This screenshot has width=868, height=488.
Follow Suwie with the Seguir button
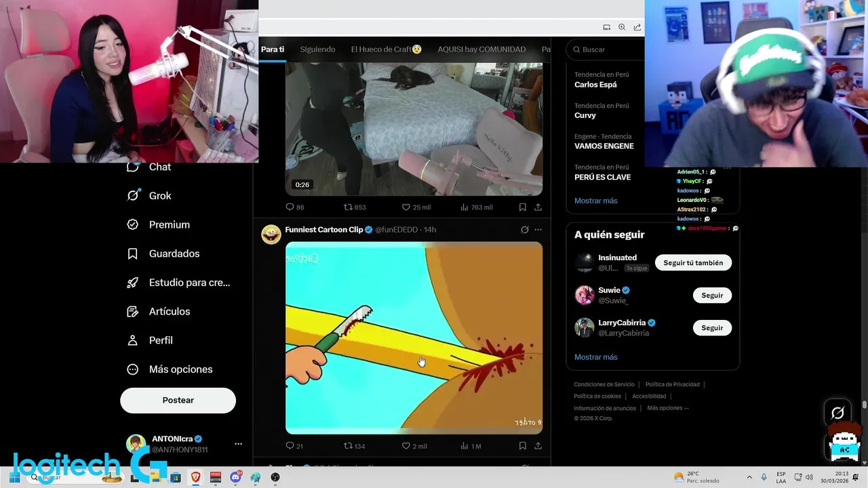712,296
